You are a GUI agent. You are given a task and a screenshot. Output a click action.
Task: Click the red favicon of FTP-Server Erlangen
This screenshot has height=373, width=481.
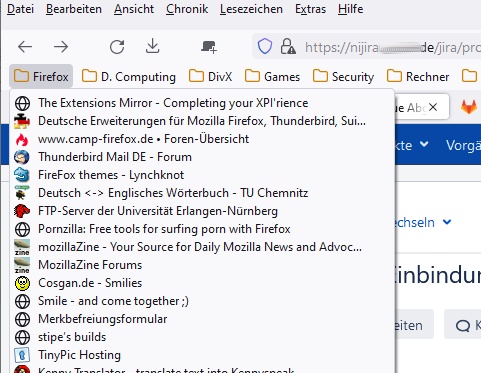22,211
